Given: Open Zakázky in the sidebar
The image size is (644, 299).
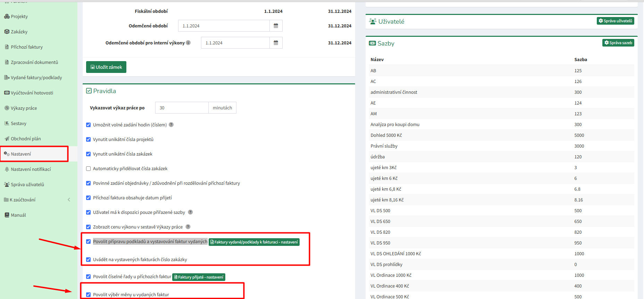Looking at the screenshot, I should [x=19, y=32].
